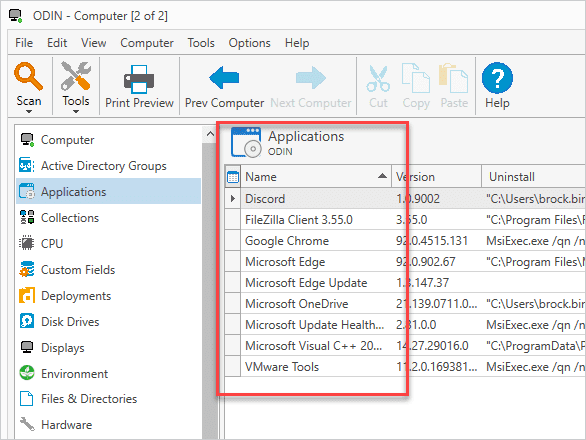Select Environment in the sidebar
Image resolution: width=586 pixels, height=440 pixels.
108,373
